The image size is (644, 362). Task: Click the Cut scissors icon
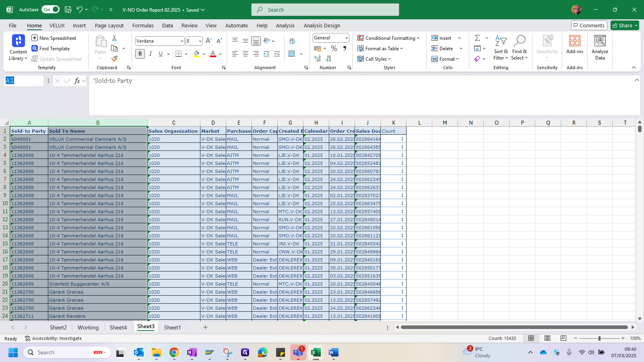tap(114, 38)
